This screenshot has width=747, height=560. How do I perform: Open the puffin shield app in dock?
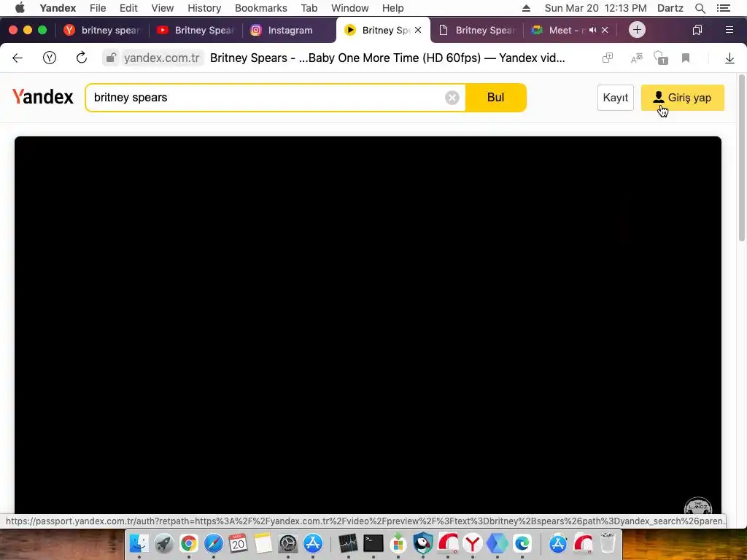pos(422,543)
